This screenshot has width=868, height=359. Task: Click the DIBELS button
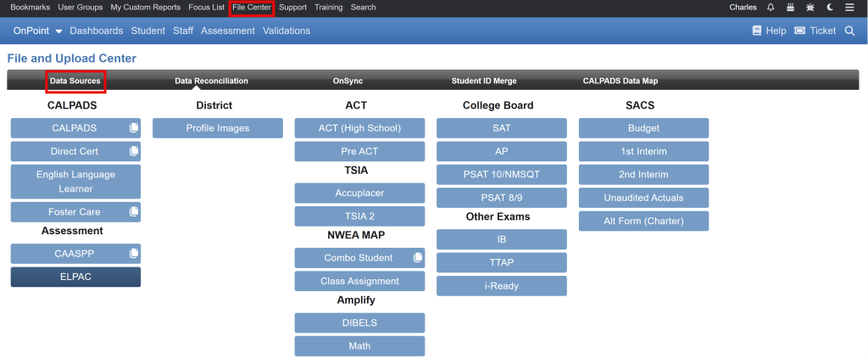tap(359, 323)
